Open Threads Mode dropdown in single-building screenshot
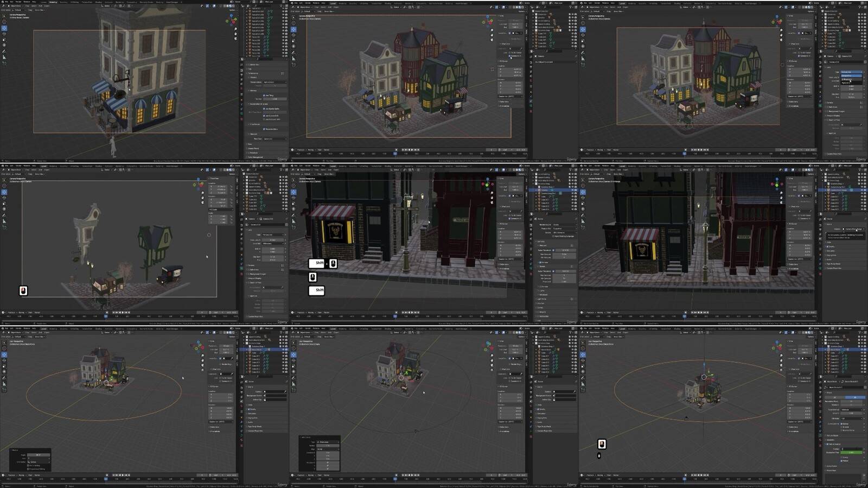This screenshot has width=868, height=488. pos(275,82)
